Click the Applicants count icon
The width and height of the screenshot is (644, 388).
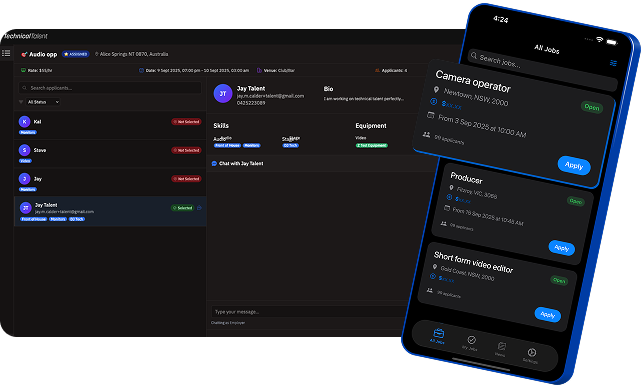tap(377, 70)
